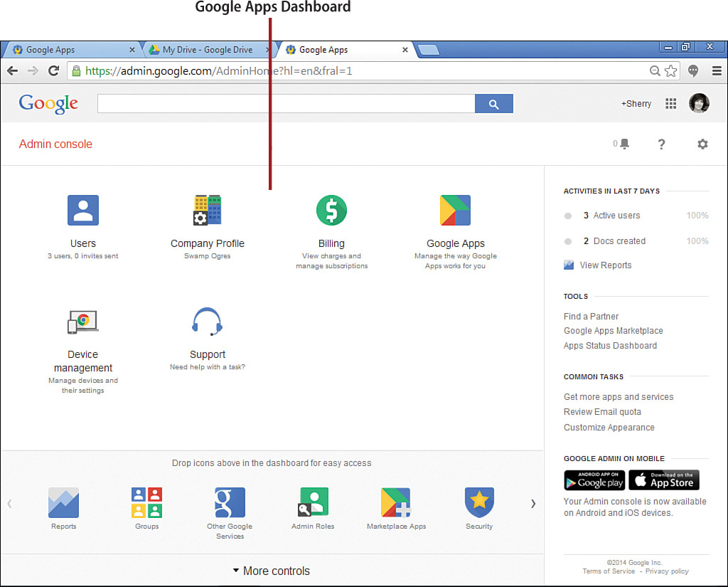Open the Google Apps dashboard icon
The height and width of the screenshot is (587, 728).
coord(455,210)
